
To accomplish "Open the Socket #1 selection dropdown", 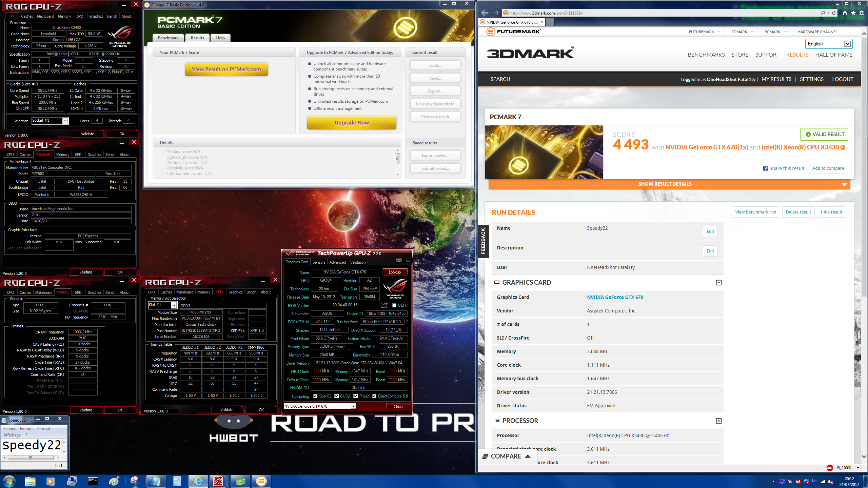I will click(x=50, y=121).
